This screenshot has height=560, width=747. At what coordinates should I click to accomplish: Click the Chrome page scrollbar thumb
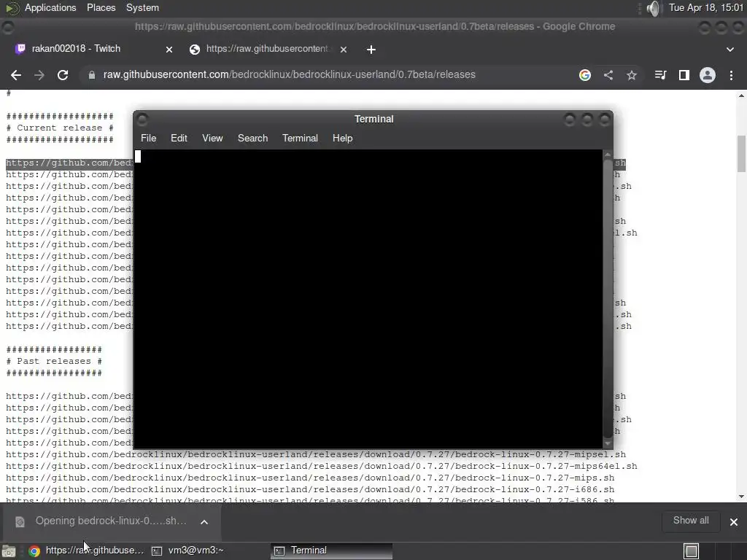pos(741,154)
